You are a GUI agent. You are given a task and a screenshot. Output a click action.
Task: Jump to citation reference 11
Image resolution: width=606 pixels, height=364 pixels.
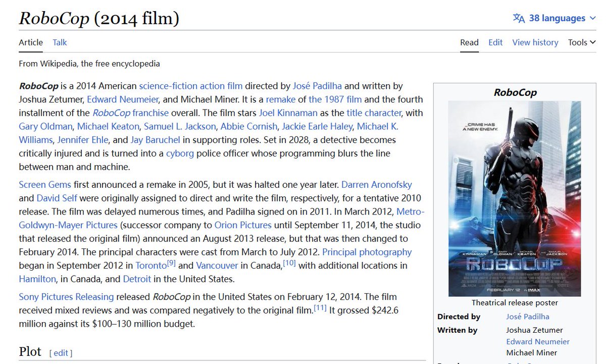pos(320,307)
